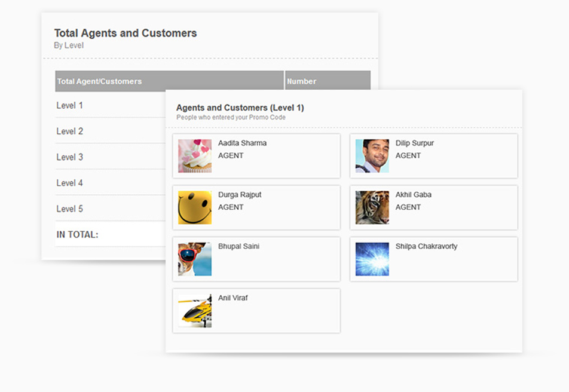Click the Dilip Surpur name
Image resolution: width=569 pixels, height=392 pixels.
pyautogui.click(x=414, y=143)
